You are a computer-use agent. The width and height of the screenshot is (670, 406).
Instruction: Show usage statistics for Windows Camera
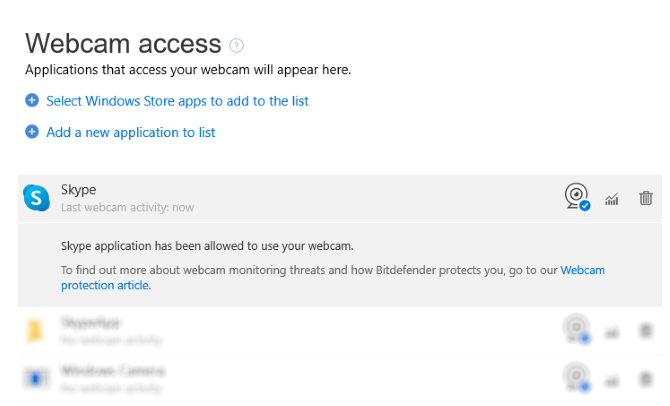[612, 378]
